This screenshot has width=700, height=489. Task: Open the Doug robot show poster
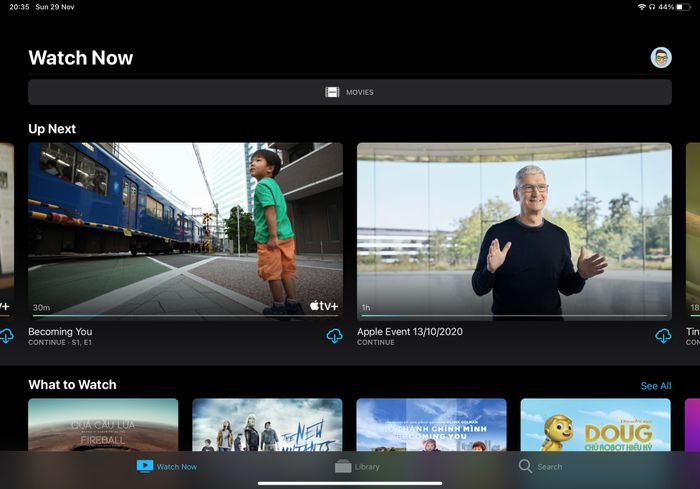tap(596, 425)
